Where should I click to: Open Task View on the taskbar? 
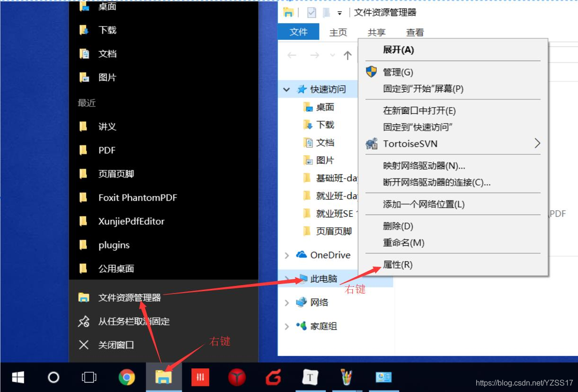(x=89, y=377)
